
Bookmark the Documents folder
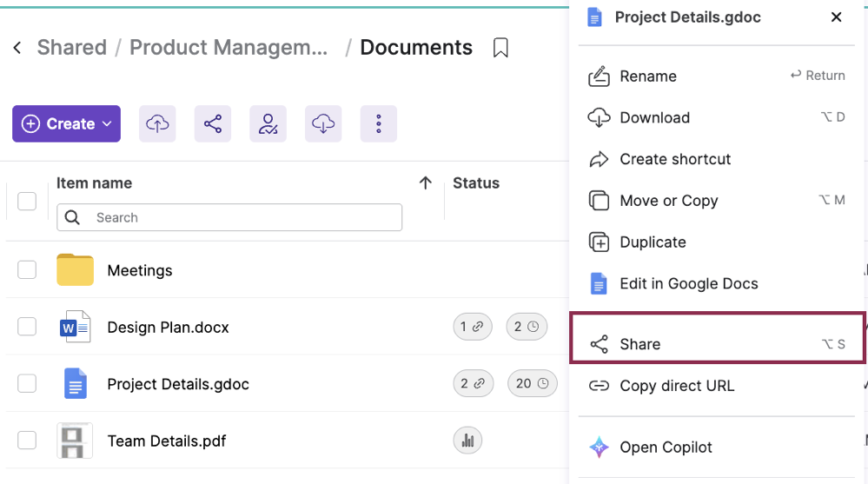pos(500,48)
